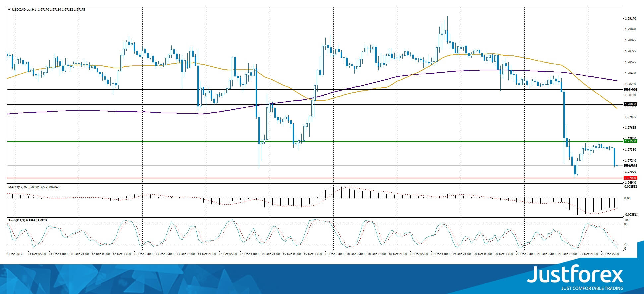The width and height of the screenshot is (644, 294).
Task: Click the 14 Dec 21:00 time label
Action: pyautogui.click(x=270, y=254)
